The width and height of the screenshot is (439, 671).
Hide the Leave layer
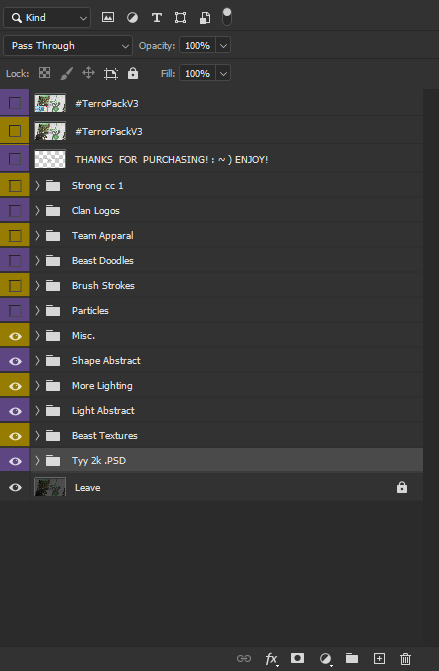[x=15, y=487]
